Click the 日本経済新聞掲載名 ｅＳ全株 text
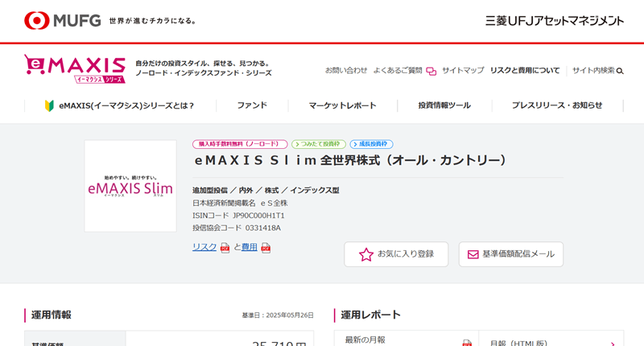 [240, 203]
